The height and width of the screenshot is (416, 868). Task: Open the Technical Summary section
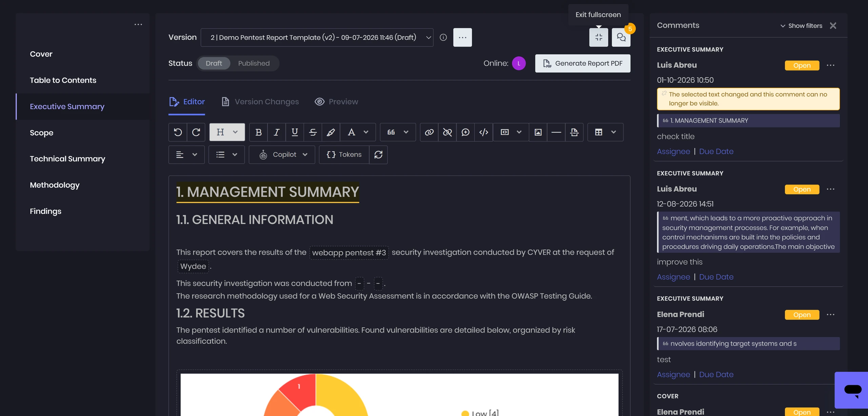(x=83, y=159)
